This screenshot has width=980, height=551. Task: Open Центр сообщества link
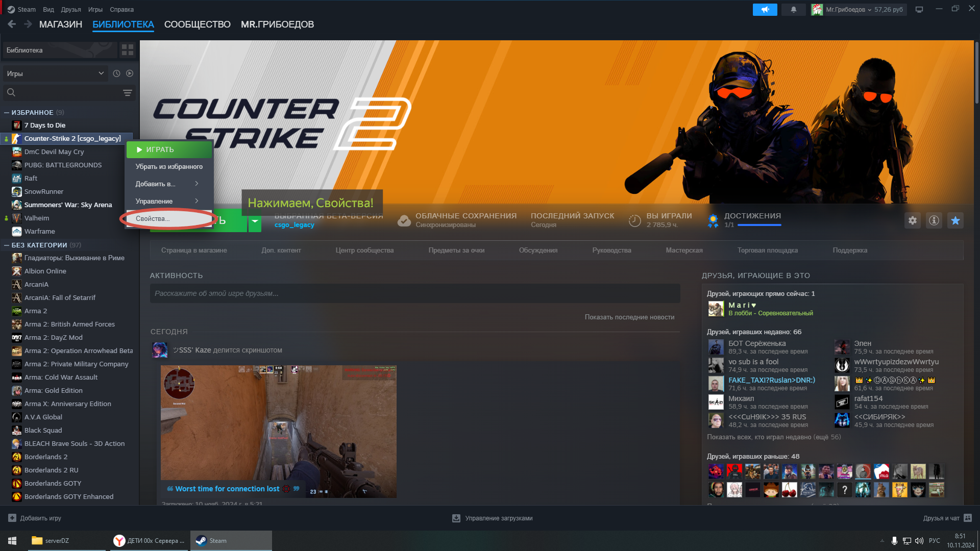pos(364,251)
